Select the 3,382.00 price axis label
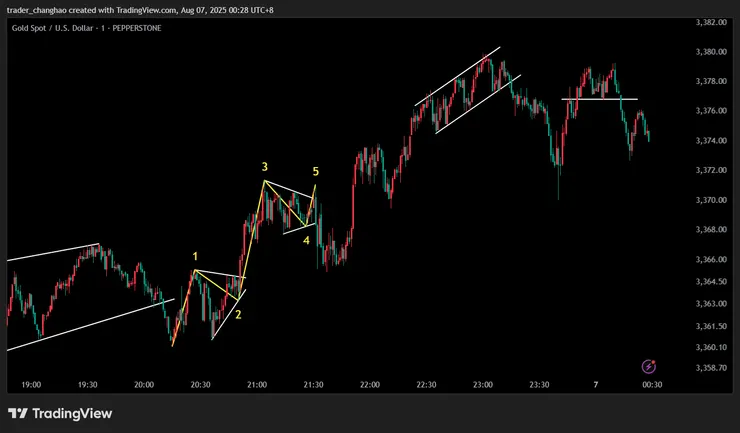This screenshot has width=740, height=433. pos(711,22)
